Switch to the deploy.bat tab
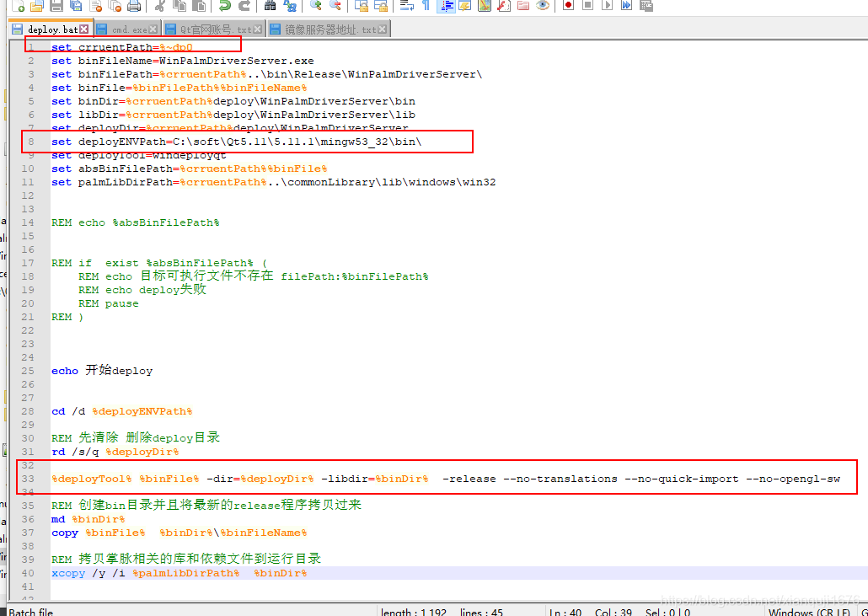This screenshot has width=868, height=616. point(52,29)
